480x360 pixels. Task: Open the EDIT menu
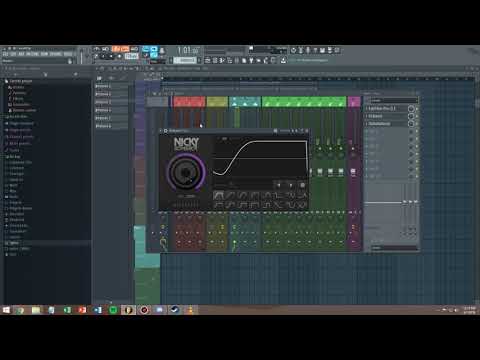point(13,54)
